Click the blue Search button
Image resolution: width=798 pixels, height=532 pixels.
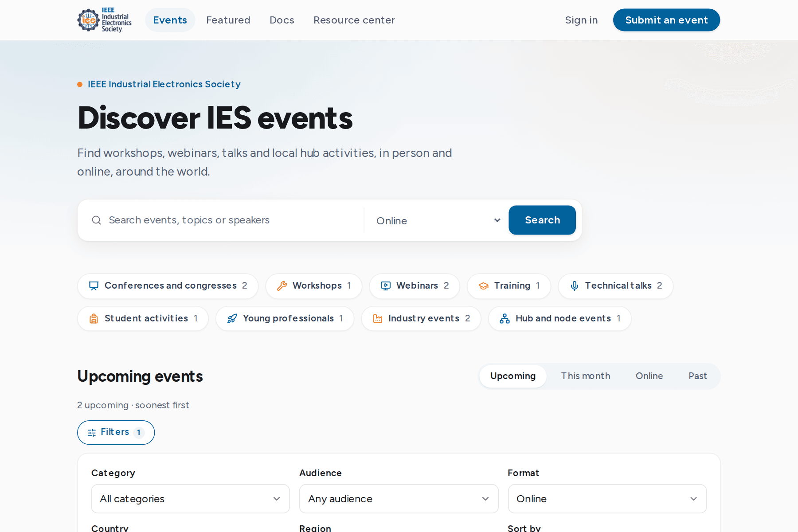(x=542, y=220)
